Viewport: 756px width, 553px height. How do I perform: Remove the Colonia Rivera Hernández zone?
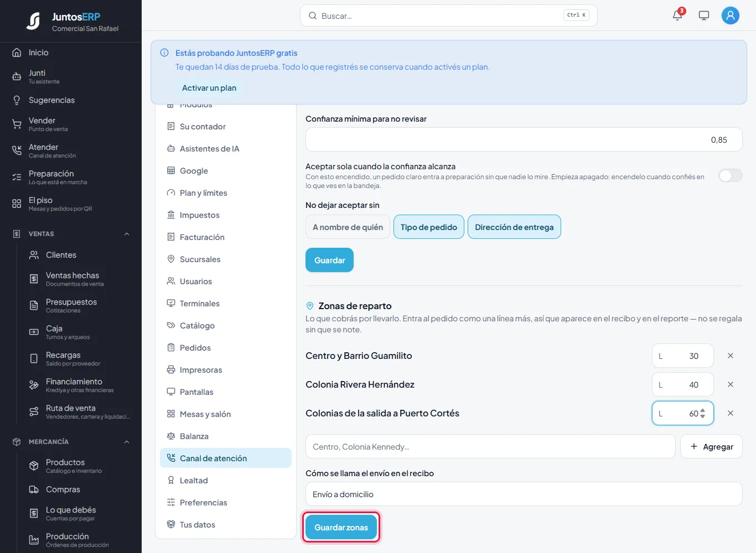731,384
